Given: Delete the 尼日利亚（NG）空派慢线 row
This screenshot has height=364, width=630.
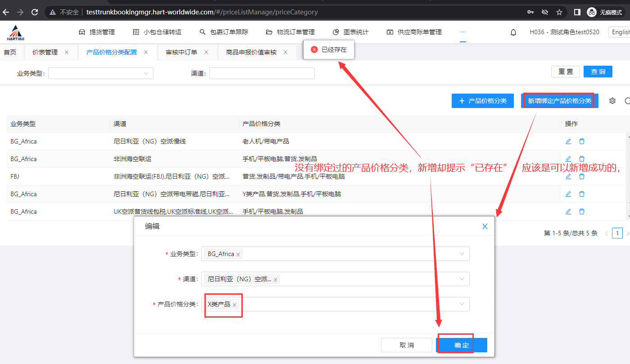Looking at the screenshot, I should click(x=582, y=141).
